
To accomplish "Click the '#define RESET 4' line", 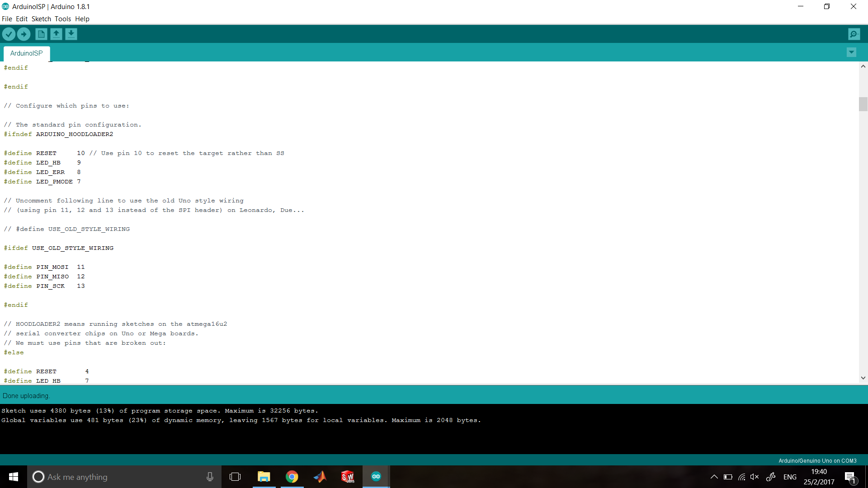I will point(47,371).
